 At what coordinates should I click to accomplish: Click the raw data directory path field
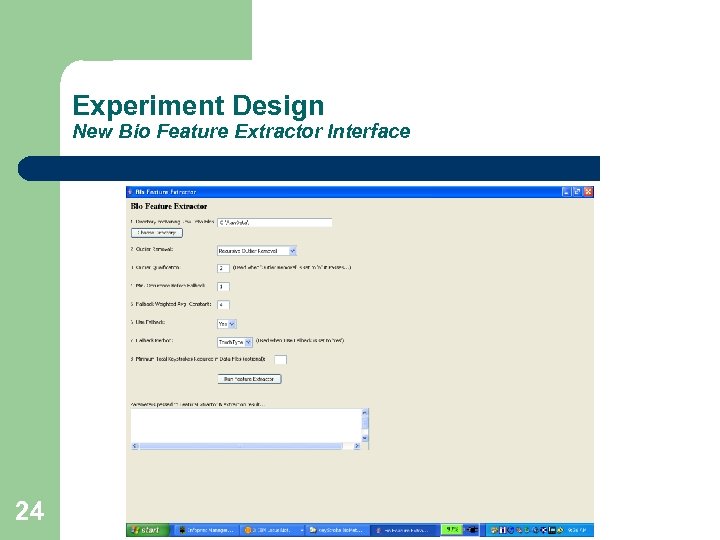point(274,223)
